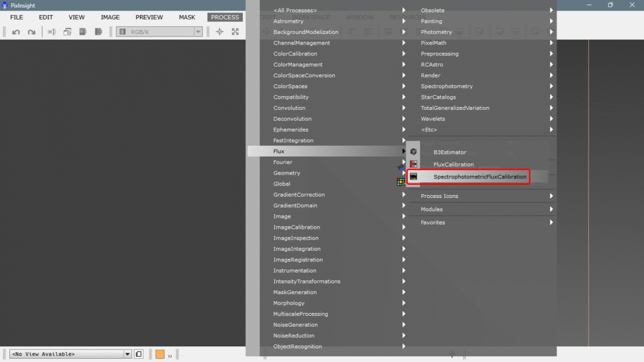Open the MASK menu

[x=187, y=17]
